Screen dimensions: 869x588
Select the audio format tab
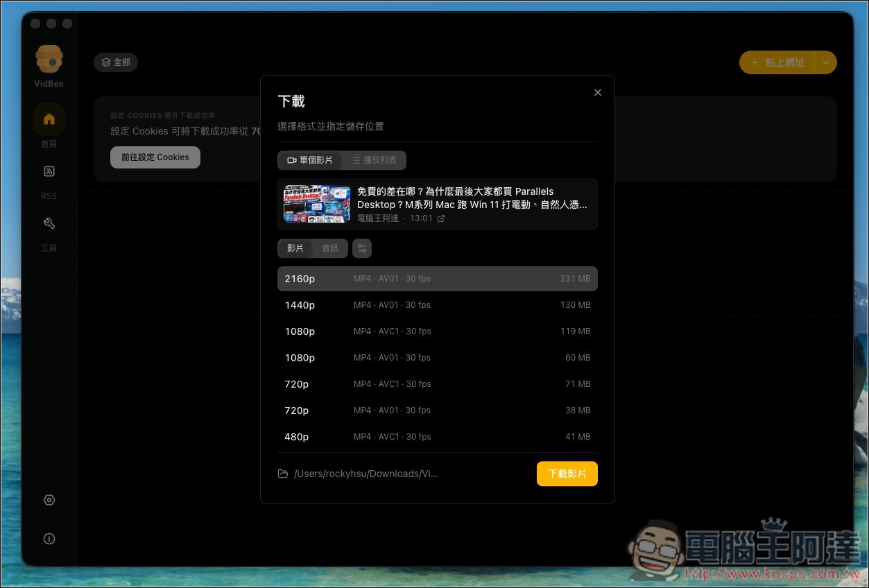(330, 248)
